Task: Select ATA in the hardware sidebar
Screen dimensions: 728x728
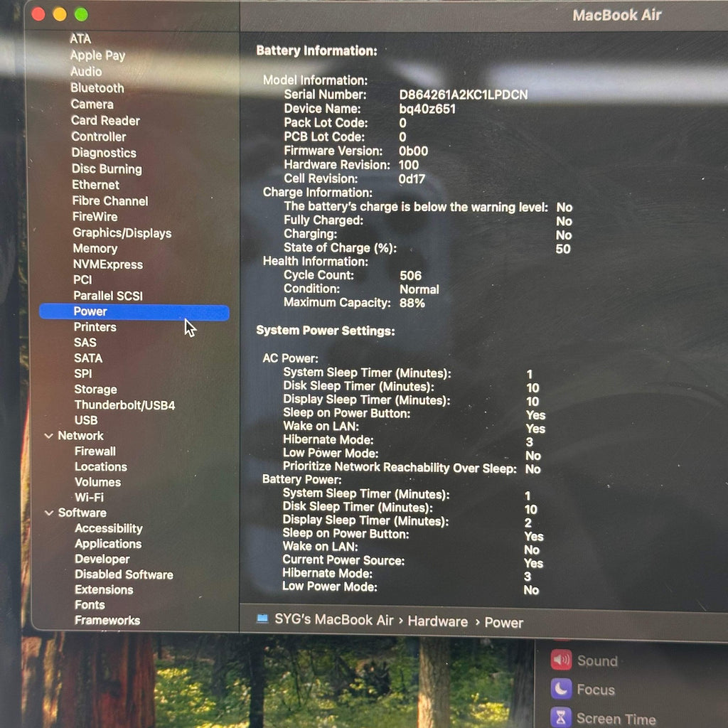Action: 80,38
